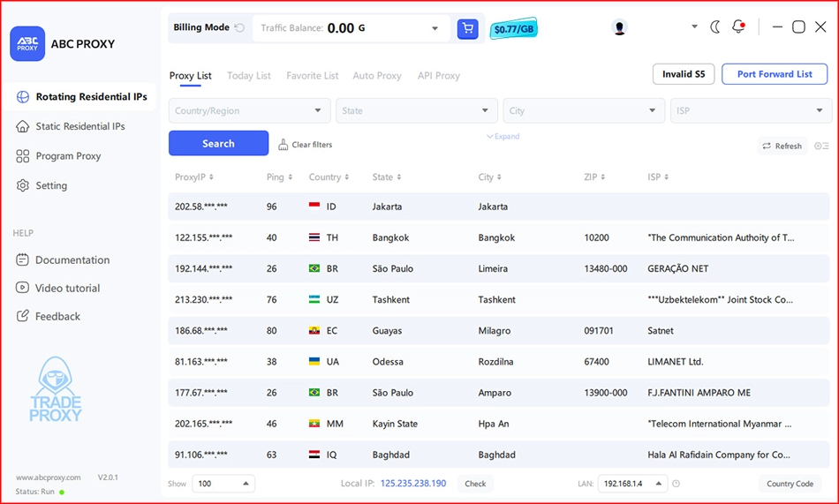Select proxy row 213.230.***.***
Screen dimensions: 839x504
pyautogui.click(x=499, y=299)
